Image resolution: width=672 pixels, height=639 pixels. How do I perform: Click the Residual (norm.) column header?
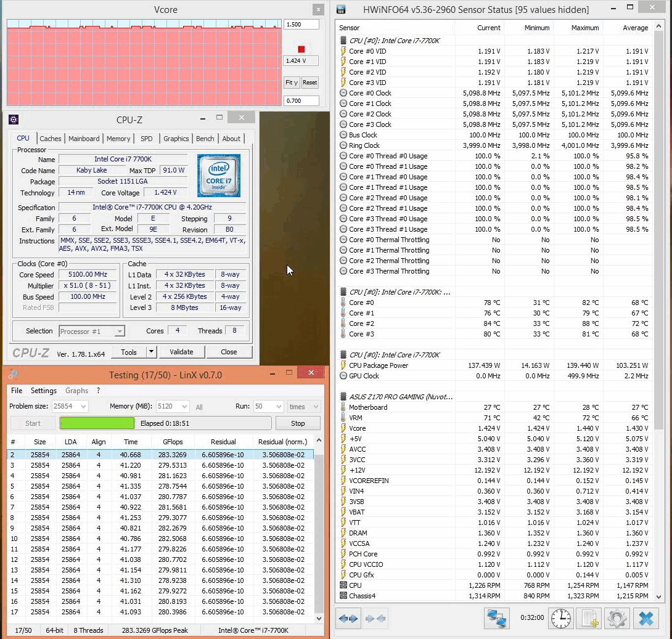coord(283,442)
